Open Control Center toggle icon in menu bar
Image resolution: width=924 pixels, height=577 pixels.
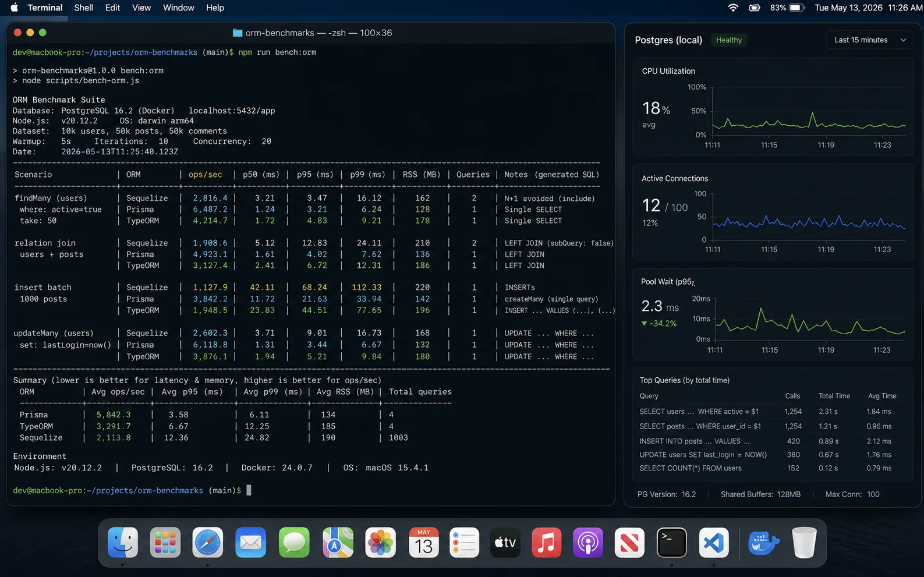tap(755, 8)
